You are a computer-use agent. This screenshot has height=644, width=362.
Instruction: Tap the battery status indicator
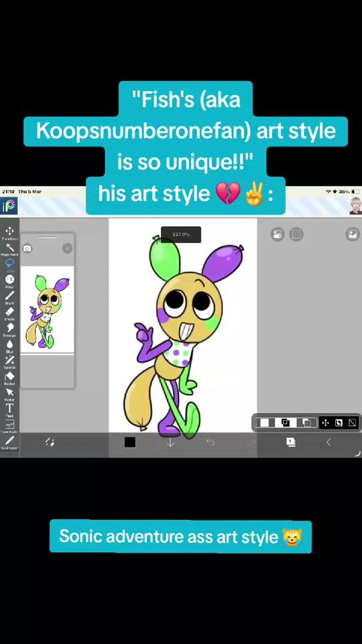click(355, 191)
